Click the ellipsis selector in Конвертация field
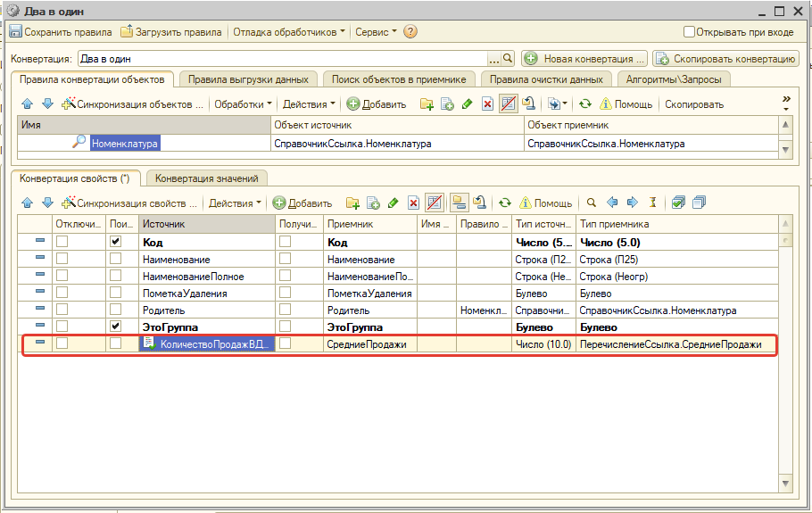812x513 pixels. (x=494, y=59)
